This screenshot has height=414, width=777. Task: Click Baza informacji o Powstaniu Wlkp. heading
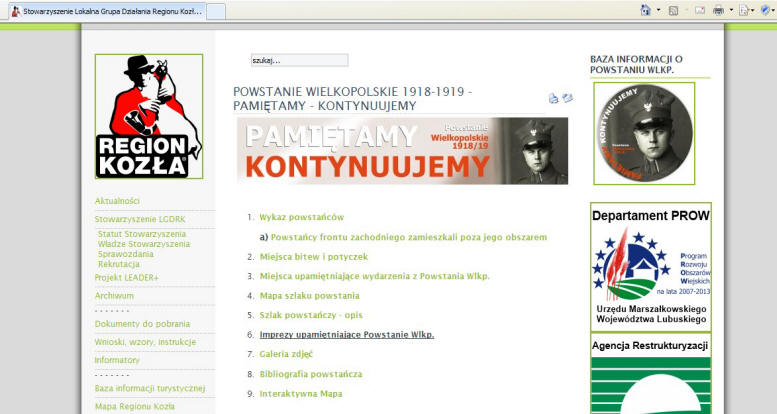tap(636, 64)
